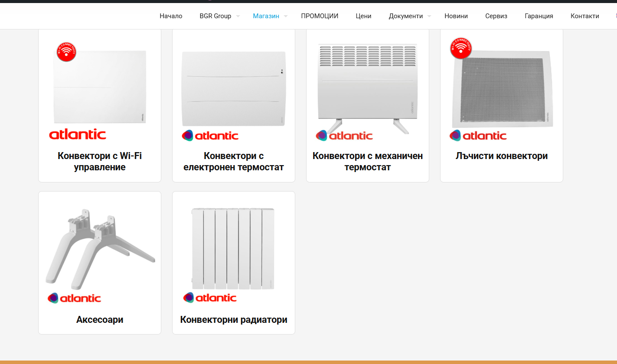The height and width of the screenshot is (364, 617).
Task: Open the Аксесоари category title
Action: (x=100, y=320)
